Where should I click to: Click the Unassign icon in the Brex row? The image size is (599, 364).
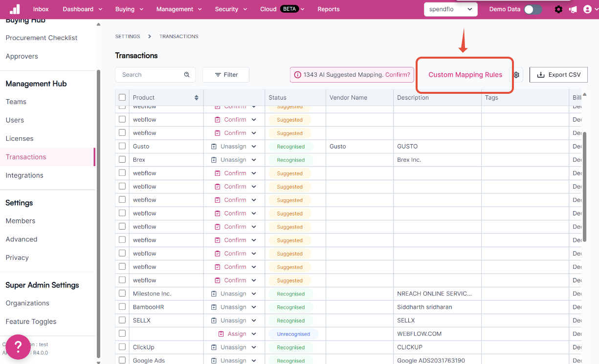(x=214, y=160)
